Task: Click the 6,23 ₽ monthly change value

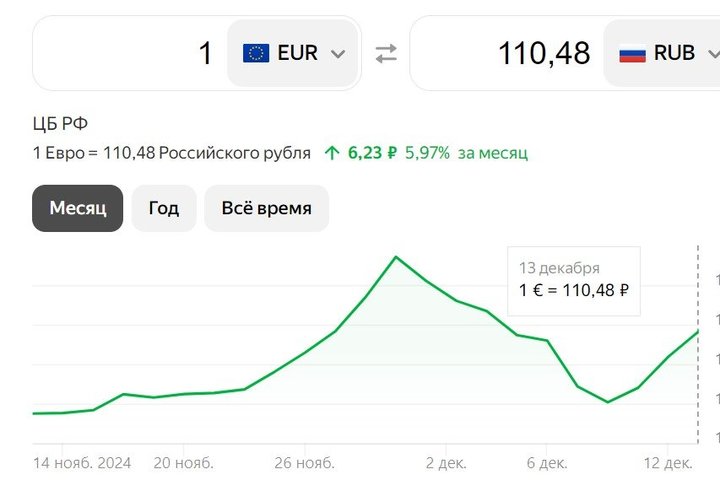Action: tap(372, 153)
